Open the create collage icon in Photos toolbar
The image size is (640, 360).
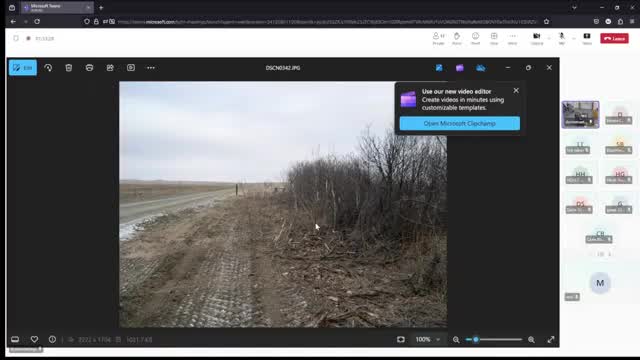click(110, 68)
